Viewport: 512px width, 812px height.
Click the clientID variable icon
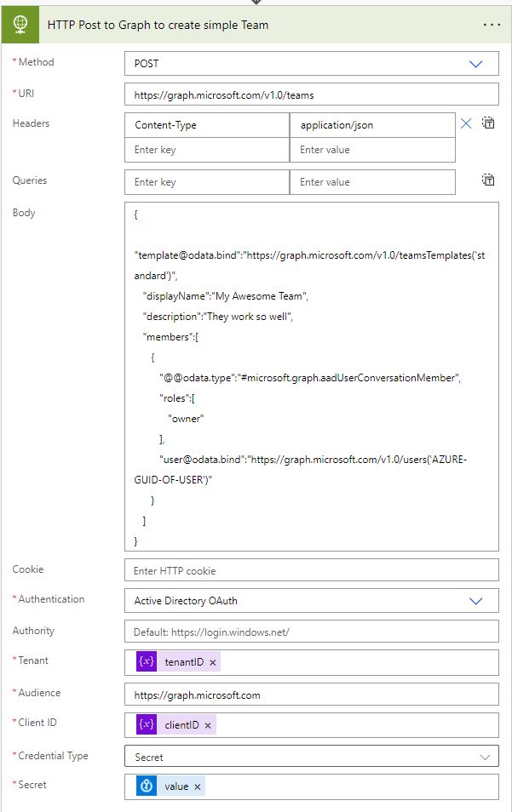pos(147,724)
